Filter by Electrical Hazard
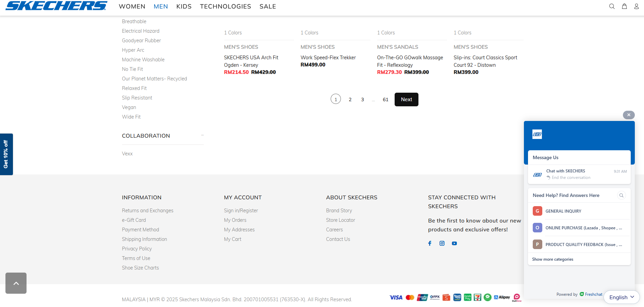Screen dimensions: 644x307 [x=141, y=31]
